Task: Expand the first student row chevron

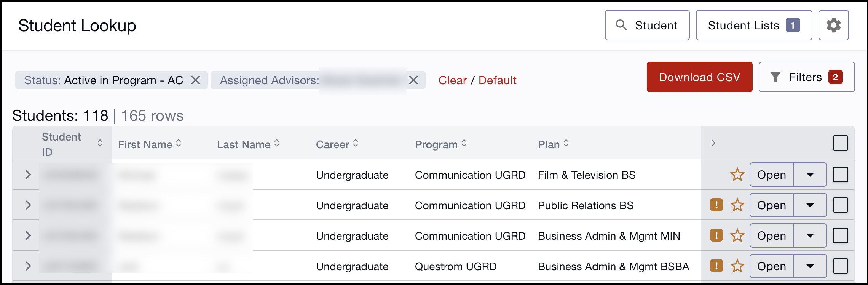Action: [28, 175]
